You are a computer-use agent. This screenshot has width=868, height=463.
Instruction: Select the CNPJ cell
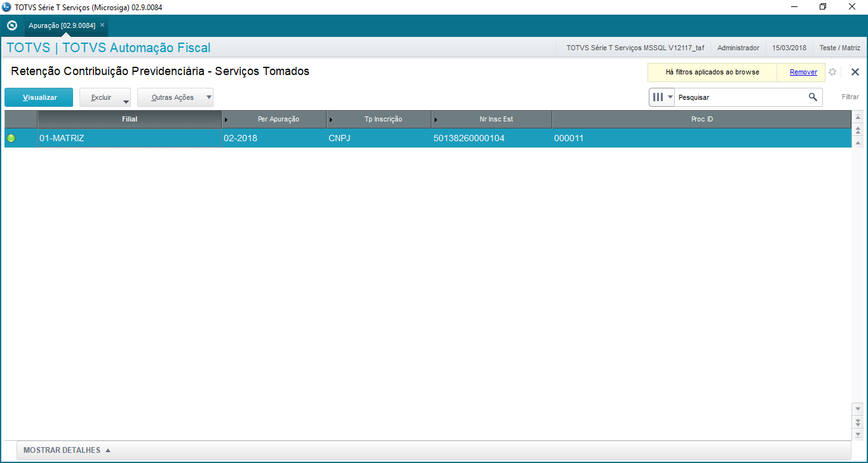click(x=379, y=138)
